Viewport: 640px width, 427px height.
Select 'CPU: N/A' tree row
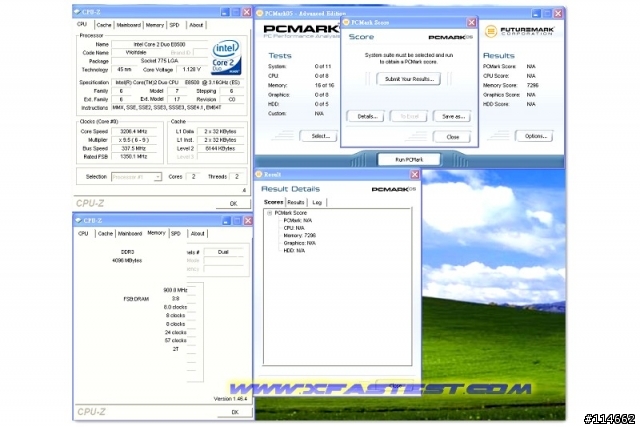click(x=294, y=228)
